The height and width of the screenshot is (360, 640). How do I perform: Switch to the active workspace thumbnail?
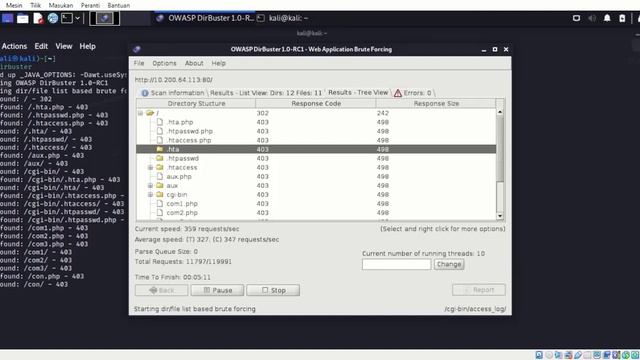point(104,18)
